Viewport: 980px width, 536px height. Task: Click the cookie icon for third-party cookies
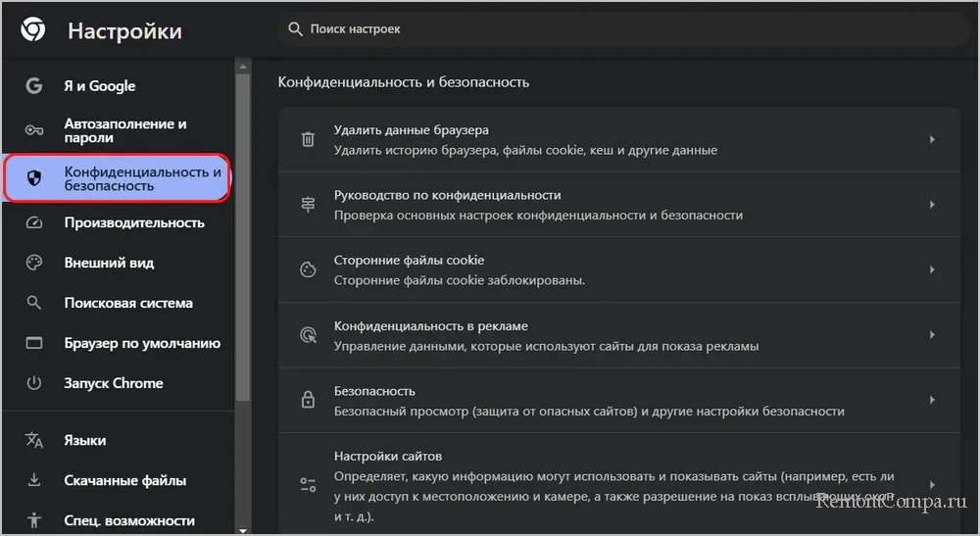tap(308, 269)
